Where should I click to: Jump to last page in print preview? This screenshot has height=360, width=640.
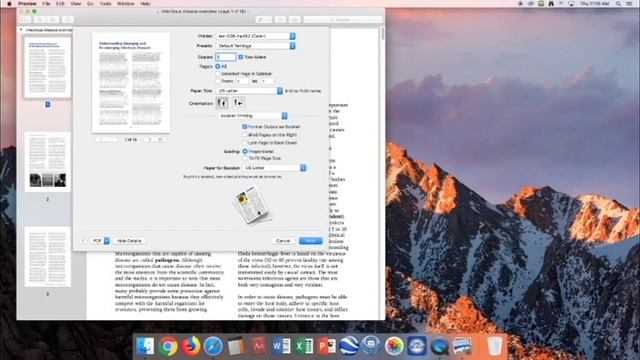point(160,140)
